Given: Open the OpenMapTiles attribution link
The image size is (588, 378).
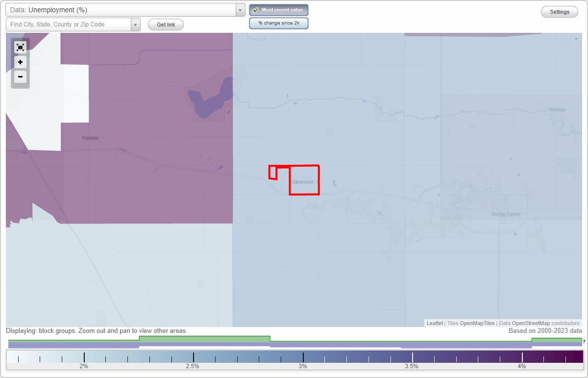Looking at the screenshot, I should tap(477, 323).
